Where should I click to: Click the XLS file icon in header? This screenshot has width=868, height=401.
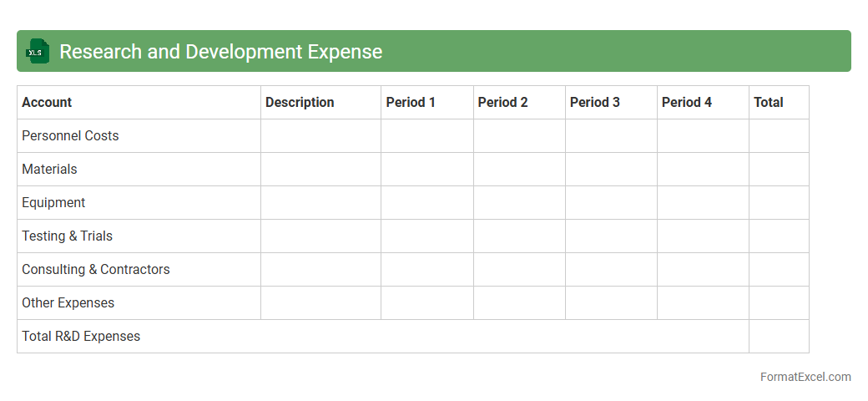[x=38, y=51]
